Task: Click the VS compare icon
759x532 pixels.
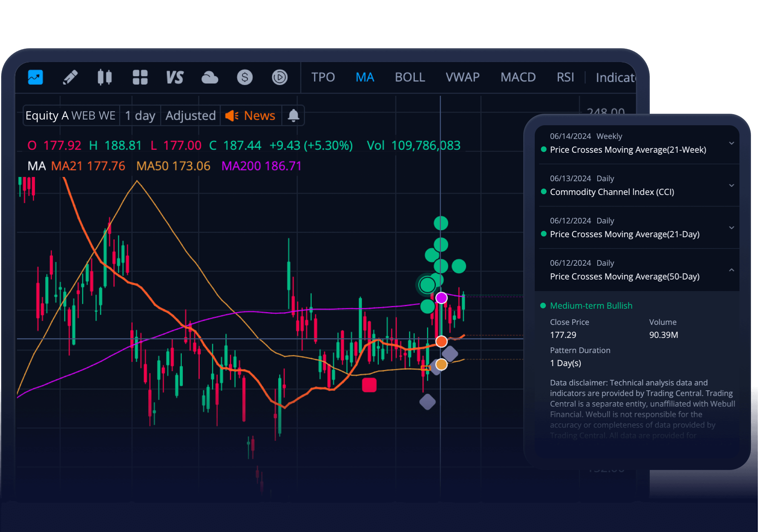Action: pyautogui.click(x=175, y=77)
